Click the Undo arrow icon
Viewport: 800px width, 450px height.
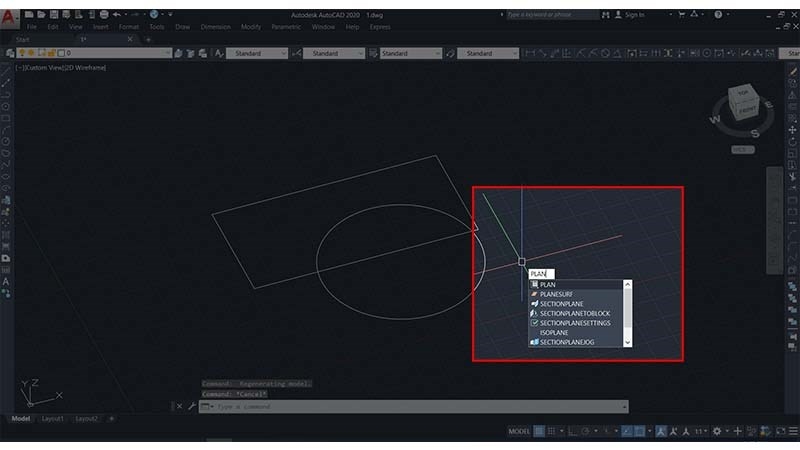(x=117, y=15)
